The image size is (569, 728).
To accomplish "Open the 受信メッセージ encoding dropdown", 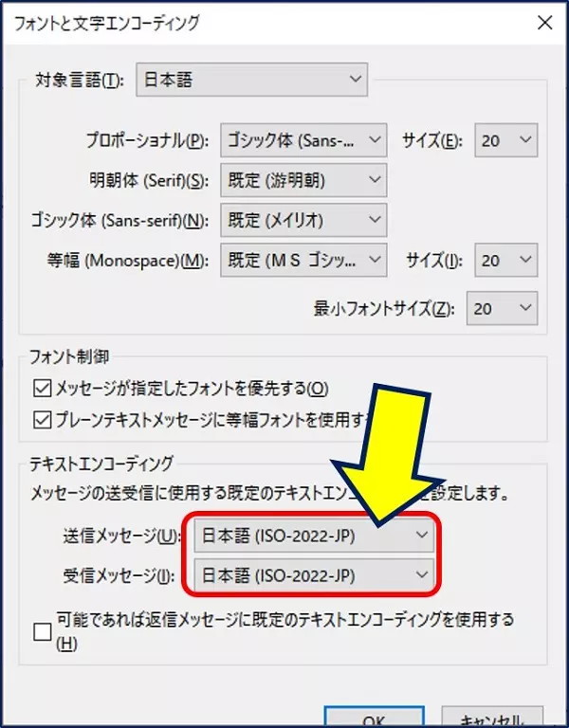I will (x=314, y=575).
